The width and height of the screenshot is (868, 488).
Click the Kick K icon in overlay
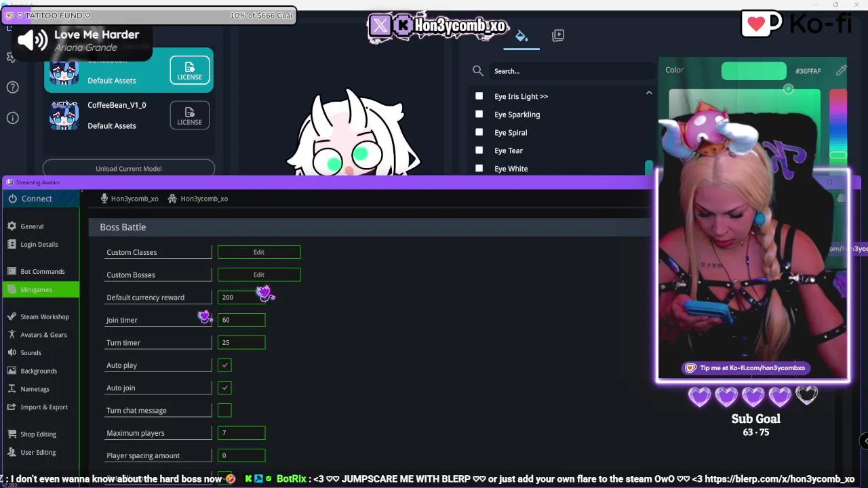click(x=403, y=26)
